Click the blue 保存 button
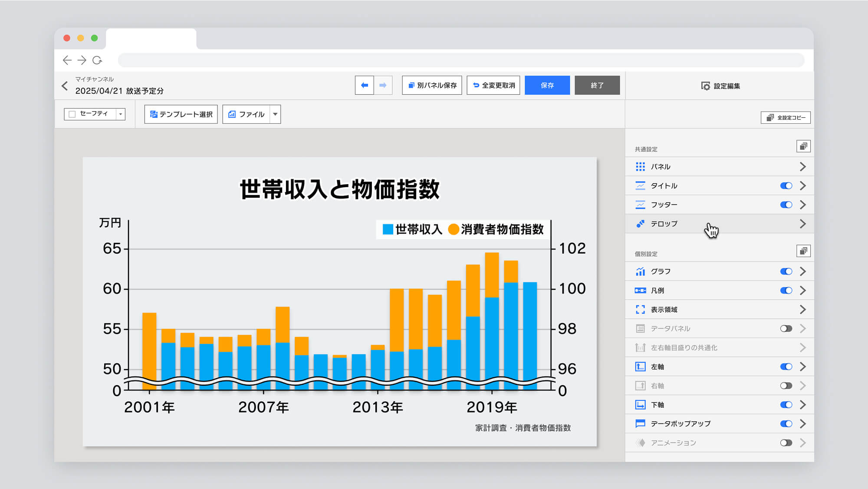The height and width of the screenshot is (489, 868). [547, 85]
